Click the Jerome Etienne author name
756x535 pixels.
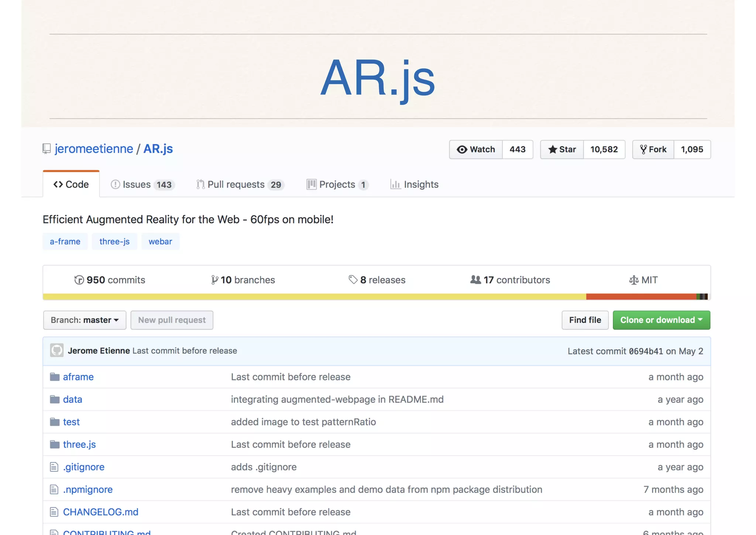point(99,351)
